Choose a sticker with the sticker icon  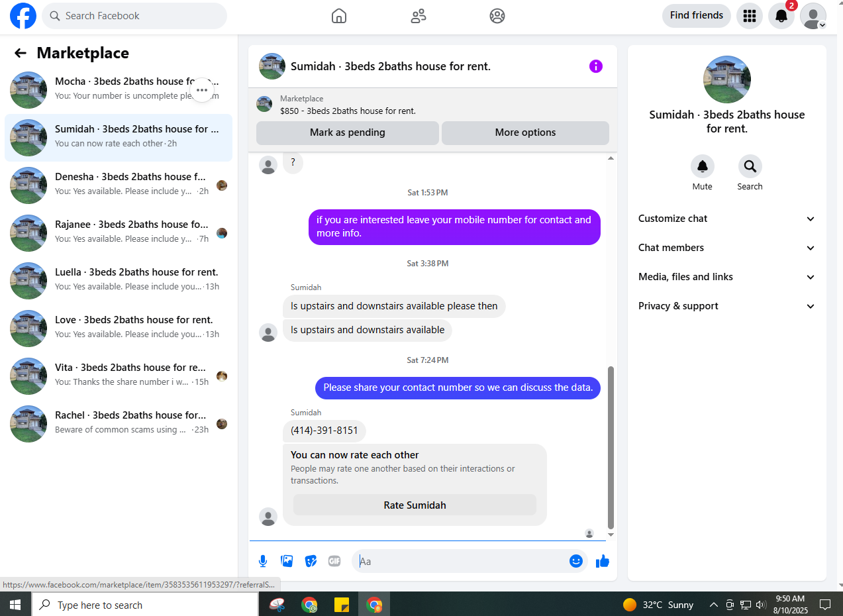click(x=311, y=561)
